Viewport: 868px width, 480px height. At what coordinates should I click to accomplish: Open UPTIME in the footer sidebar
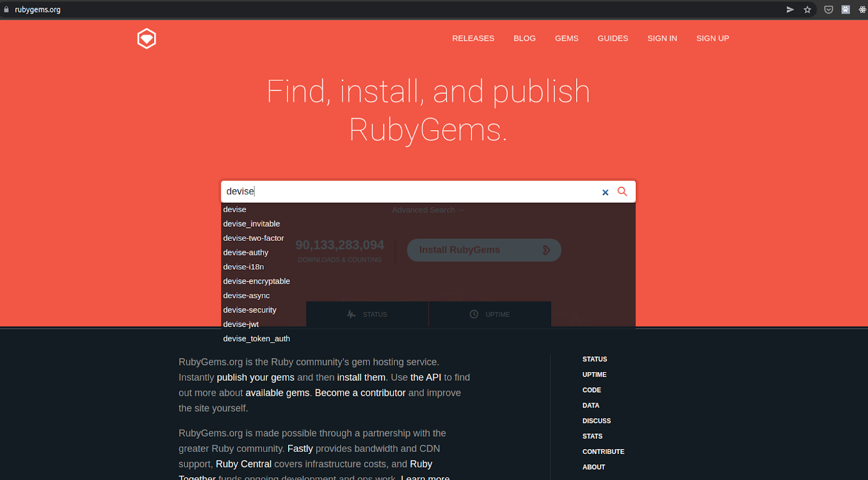594,375
